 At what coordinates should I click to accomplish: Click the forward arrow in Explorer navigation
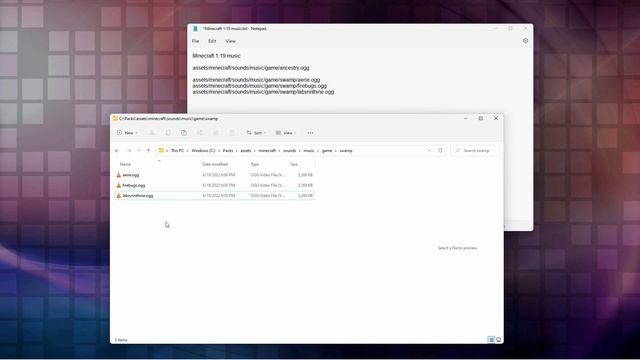coord(129,151)
